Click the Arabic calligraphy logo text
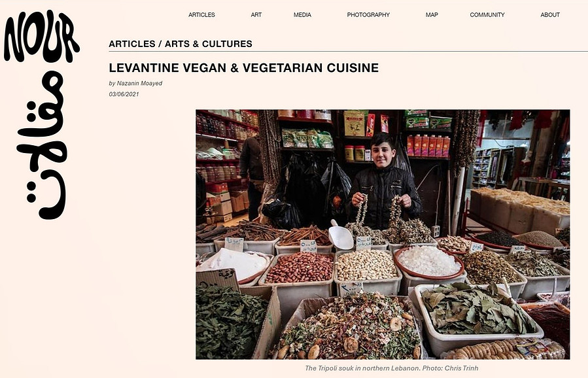The width and height of the screenshot is (588, 378). pos(42,145)
